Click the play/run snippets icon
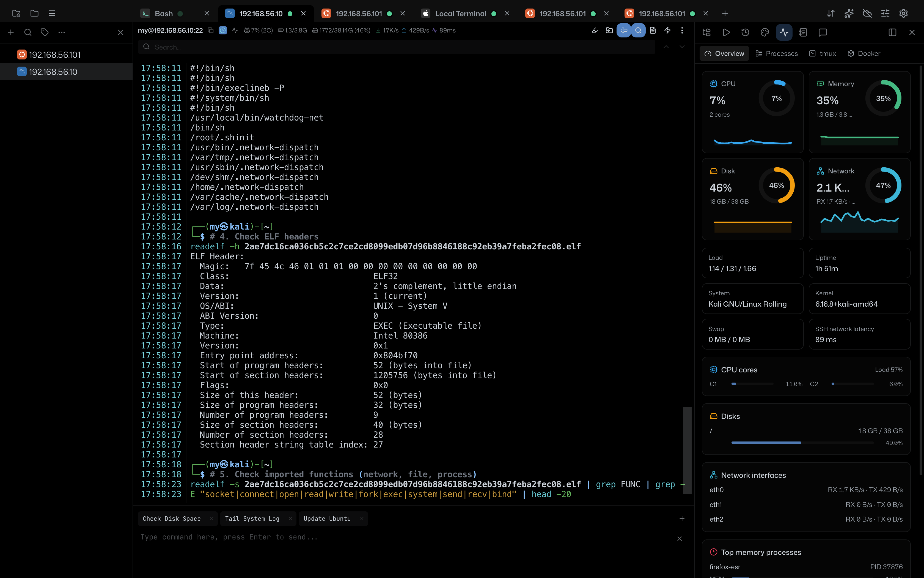The width and height of the screenshot is (924, 578). tap(726, 32)
